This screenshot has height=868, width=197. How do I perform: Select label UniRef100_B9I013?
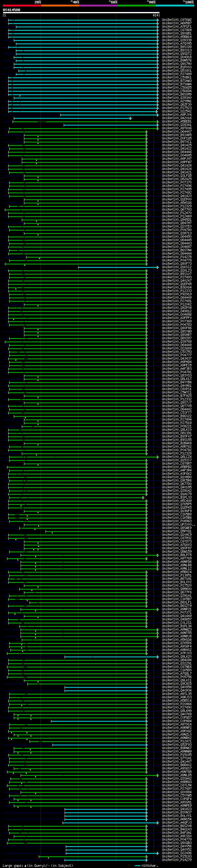point(177,50)
